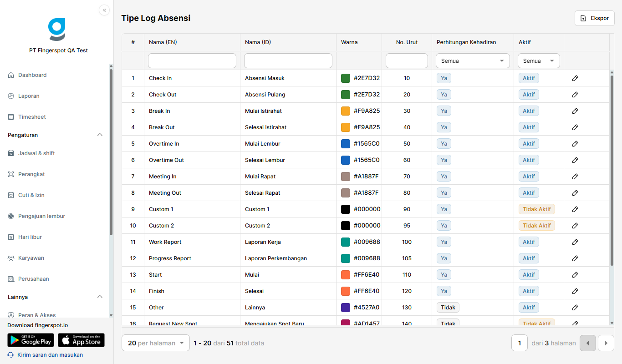This screenshot has width=622, height=364.
Task: Edit the Break In log type
Action: pyautogui.click(x=575, y=111)
